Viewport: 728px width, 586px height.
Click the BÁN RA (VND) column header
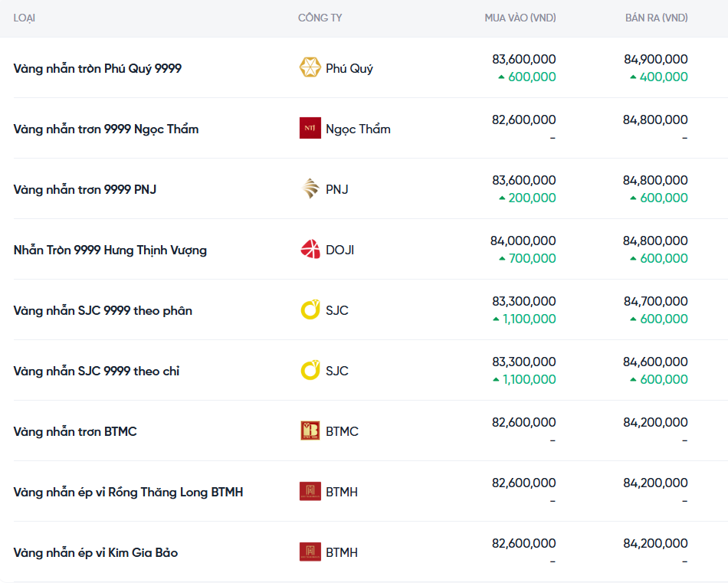click(x=656, y=18)
